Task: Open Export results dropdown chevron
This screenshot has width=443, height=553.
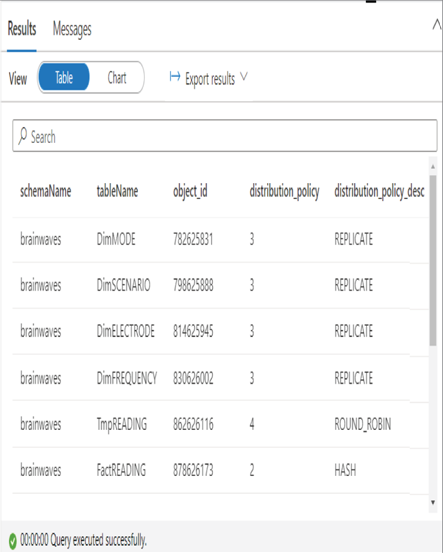Action: pyautogui.click(x=244, y=77)
